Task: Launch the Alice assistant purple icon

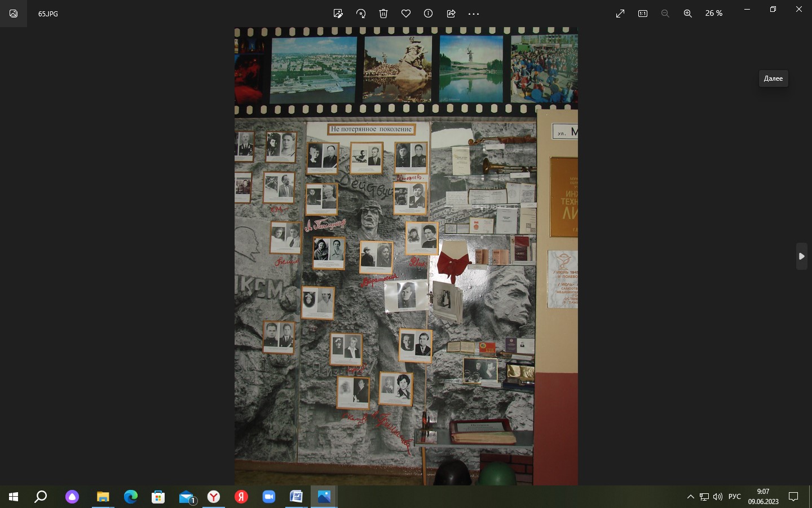Action: [72, 497]
